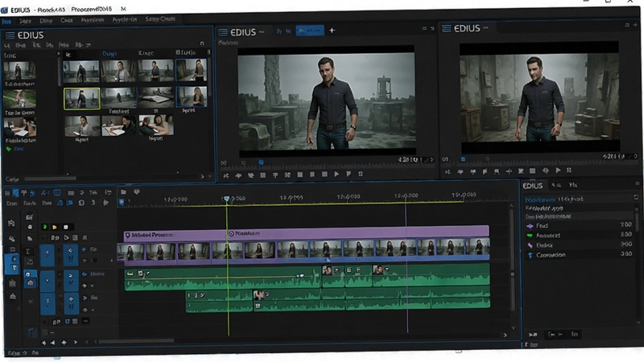Toggle the first audio track's right blue patch button
Screen dimensions: 644x362
pos(71,281)
